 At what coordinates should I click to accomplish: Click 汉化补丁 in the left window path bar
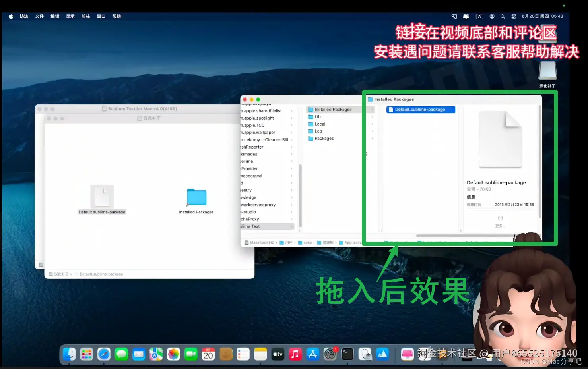pos(58,274)
